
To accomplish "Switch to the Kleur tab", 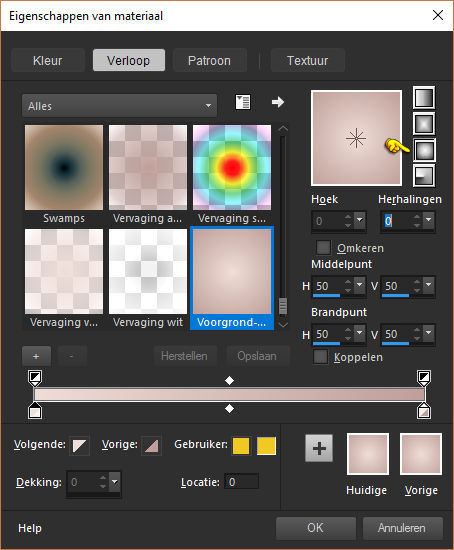I will [48, 61].
